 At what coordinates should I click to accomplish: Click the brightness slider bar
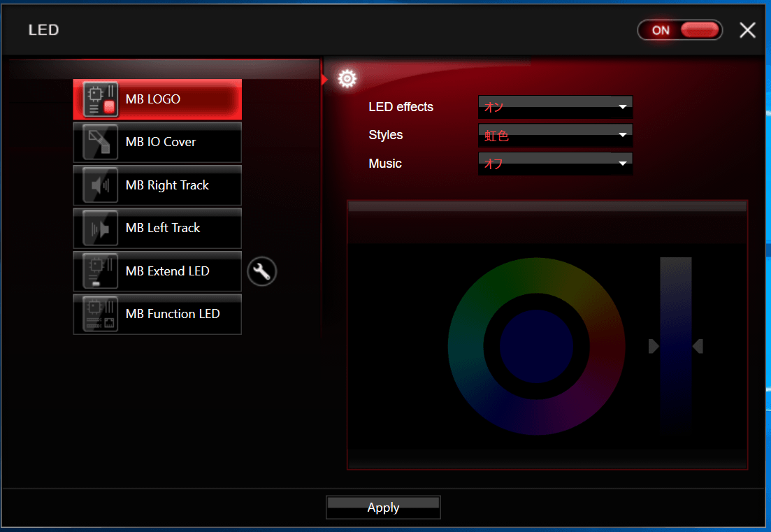tap(676, 346)
